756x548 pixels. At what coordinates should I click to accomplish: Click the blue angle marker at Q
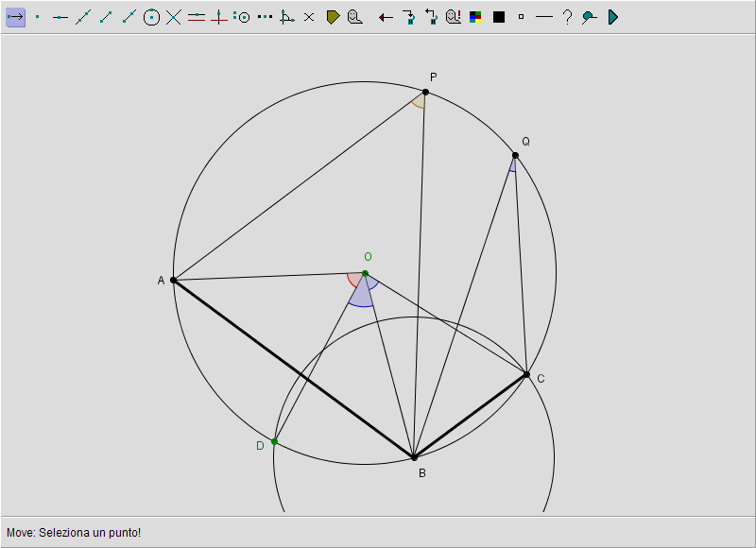pos(513,165)
